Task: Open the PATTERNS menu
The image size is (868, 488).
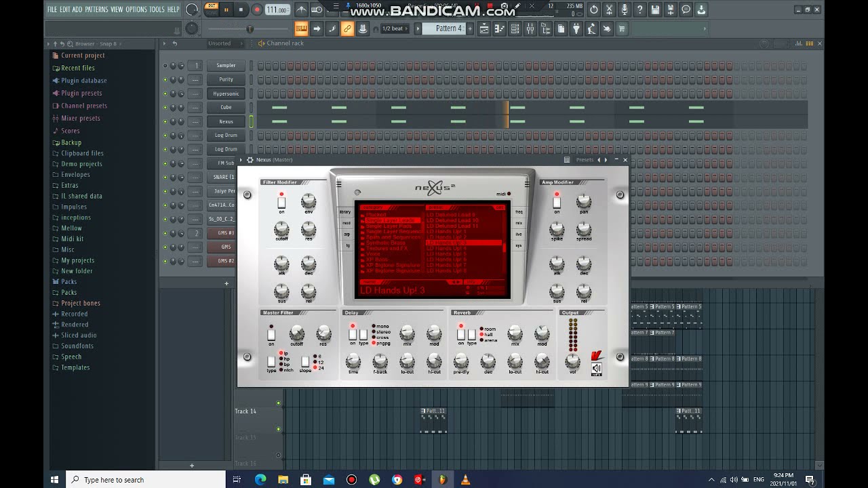Action: (x=96, y=9)
